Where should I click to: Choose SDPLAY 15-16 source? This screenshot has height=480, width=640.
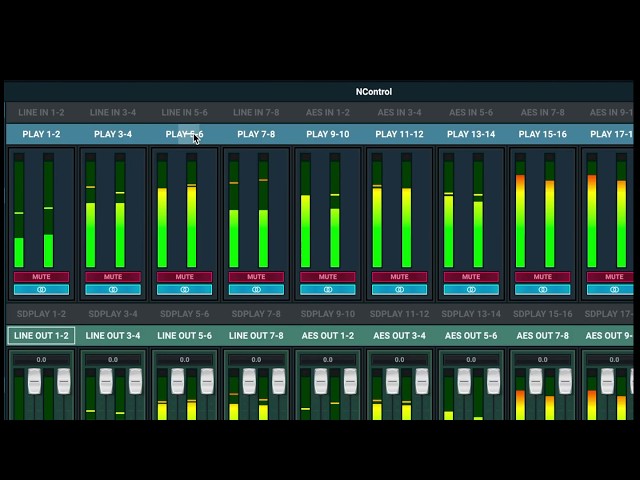(543, 314)
